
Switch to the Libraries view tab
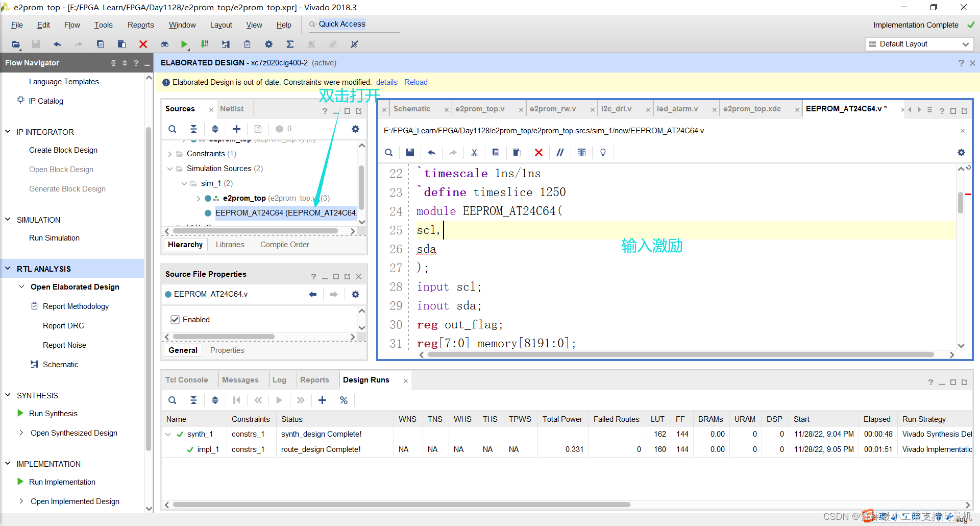[230, 245]
